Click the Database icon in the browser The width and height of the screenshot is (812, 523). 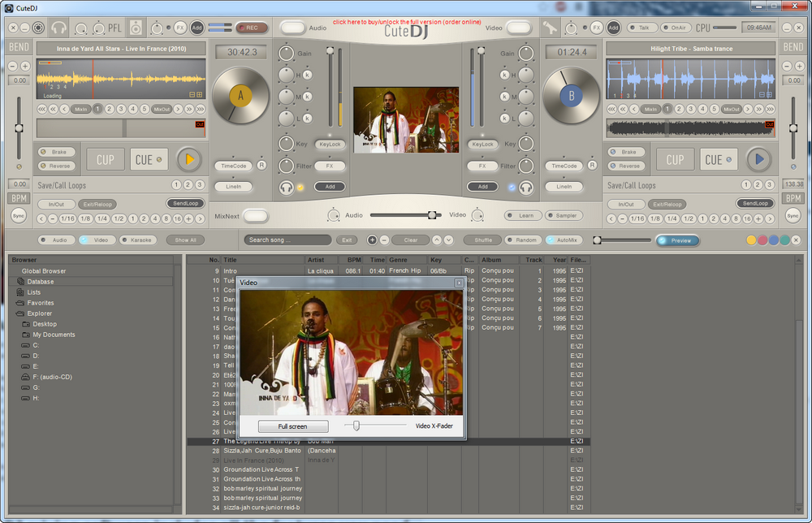20,282
